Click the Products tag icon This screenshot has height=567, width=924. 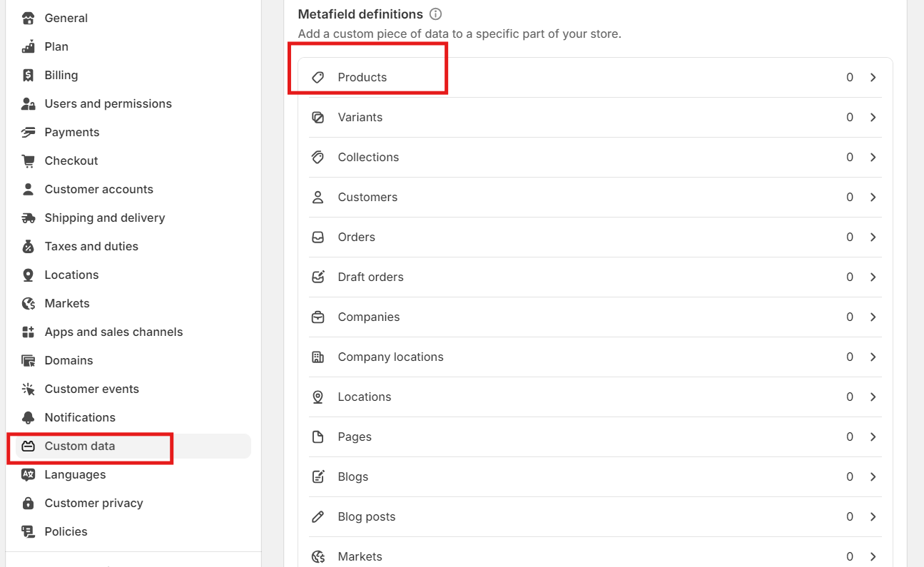318,77
